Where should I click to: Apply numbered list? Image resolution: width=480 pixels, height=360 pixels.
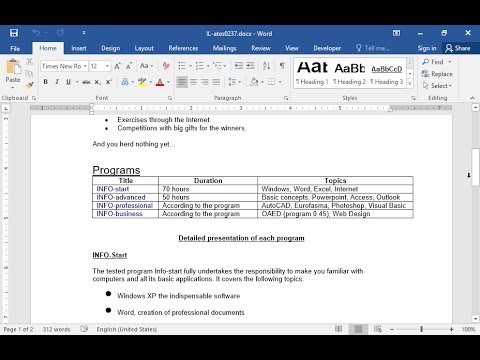[x=199, y=66]
